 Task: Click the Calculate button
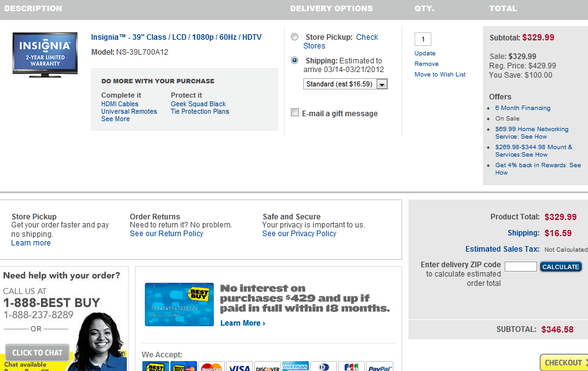(x=561, y=267)
